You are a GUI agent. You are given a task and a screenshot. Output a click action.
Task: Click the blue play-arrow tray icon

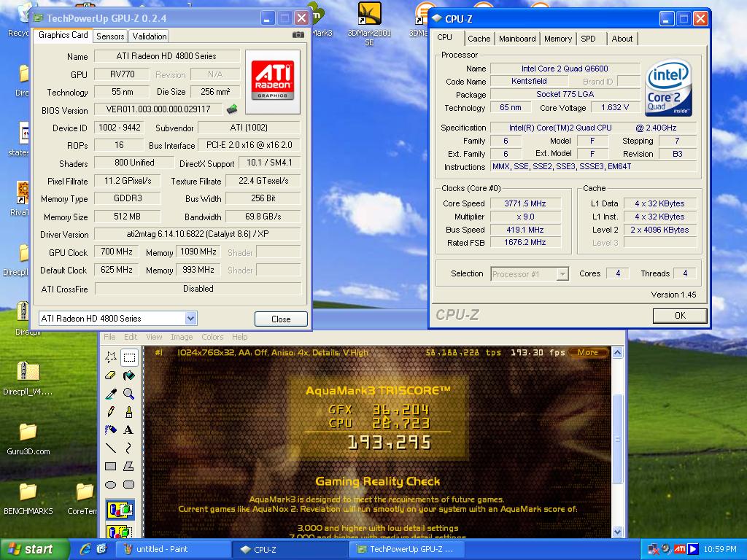[693, 549]
